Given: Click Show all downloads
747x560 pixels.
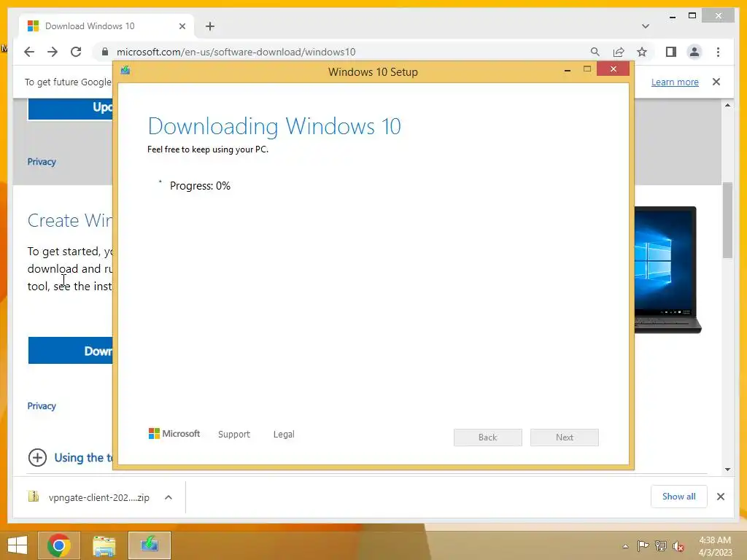Looking at the screenshot, I should 679,496.
